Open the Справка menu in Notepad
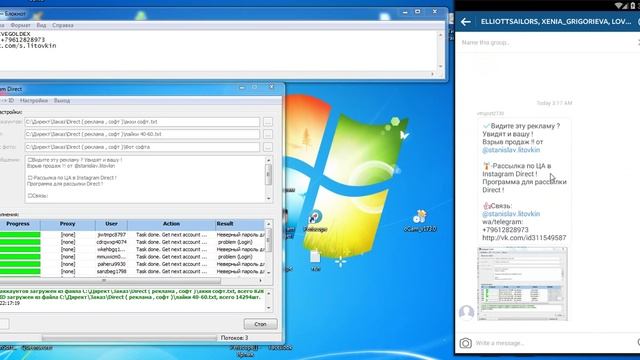The height and width of the screenshot is (360, 640). [63, 25]
